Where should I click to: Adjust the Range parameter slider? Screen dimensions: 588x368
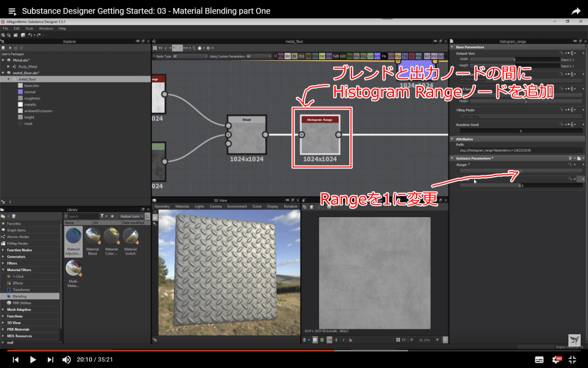pyautogui.click(x=521, y=171)
